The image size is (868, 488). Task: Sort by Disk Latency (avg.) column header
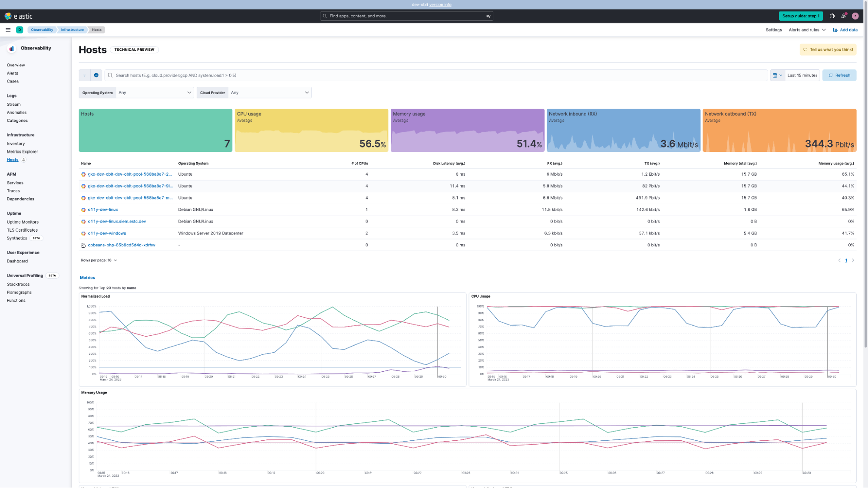point(449,164)
